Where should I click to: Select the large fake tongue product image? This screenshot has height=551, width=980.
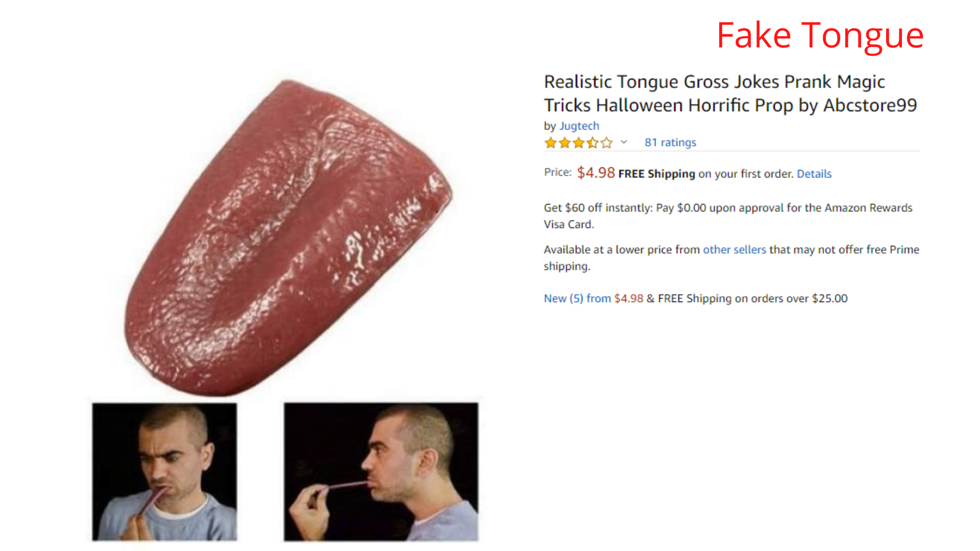(x=288, y=237)
